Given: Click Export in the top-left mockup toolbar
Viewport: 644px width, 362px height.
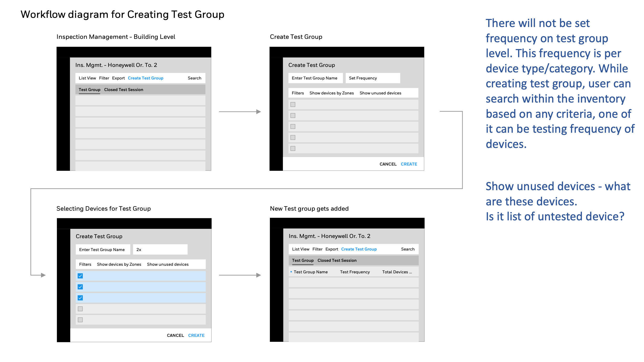Looking at the screenshot, I should 118,78.
